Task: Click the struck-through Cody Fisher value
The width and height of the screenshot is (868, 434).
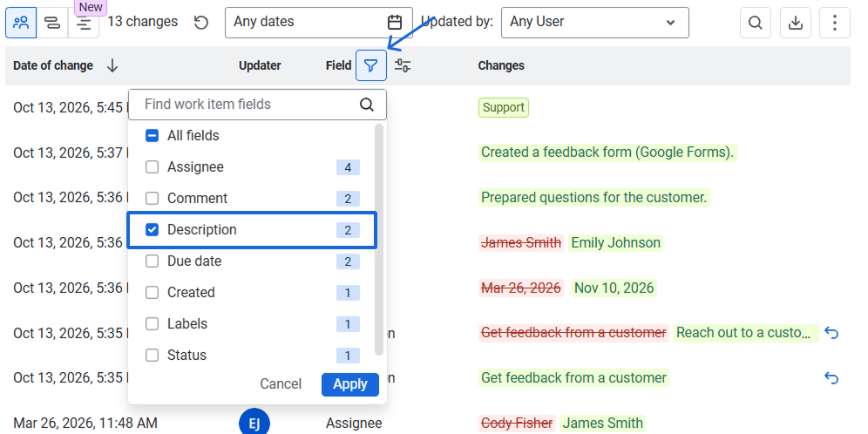Action: (517, 424)
